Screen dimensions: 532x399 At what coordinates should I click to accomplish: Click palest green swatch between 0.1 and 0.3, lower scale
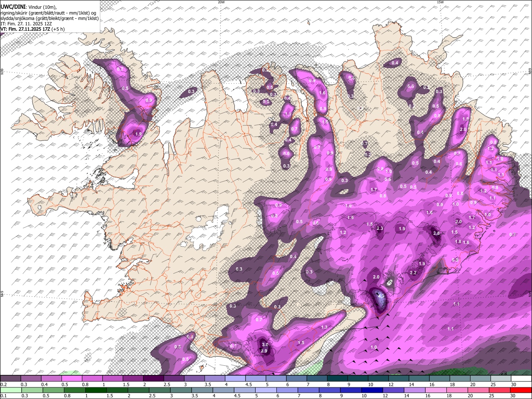tap(11, 390)
